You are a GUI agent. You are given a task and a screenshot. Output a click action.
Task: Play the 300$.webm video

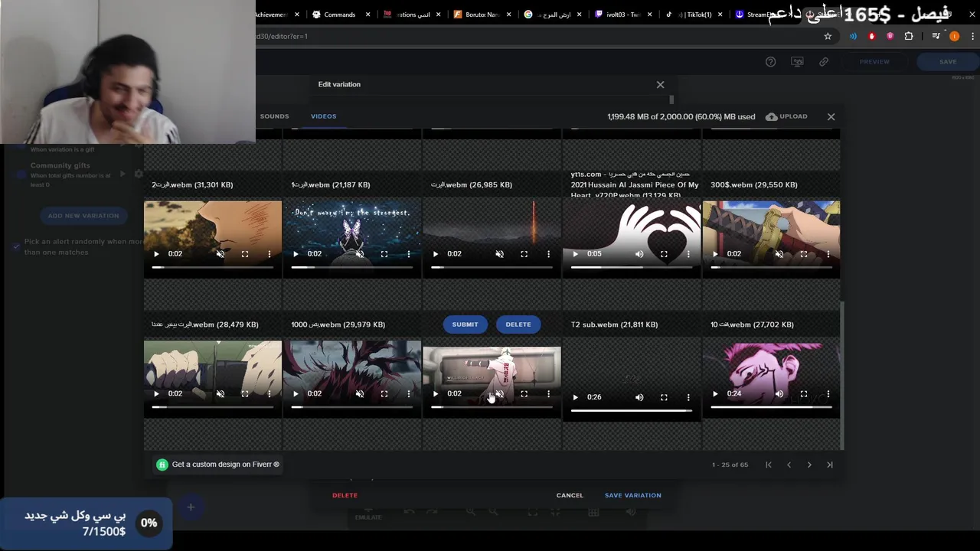[x=715, y=254]
